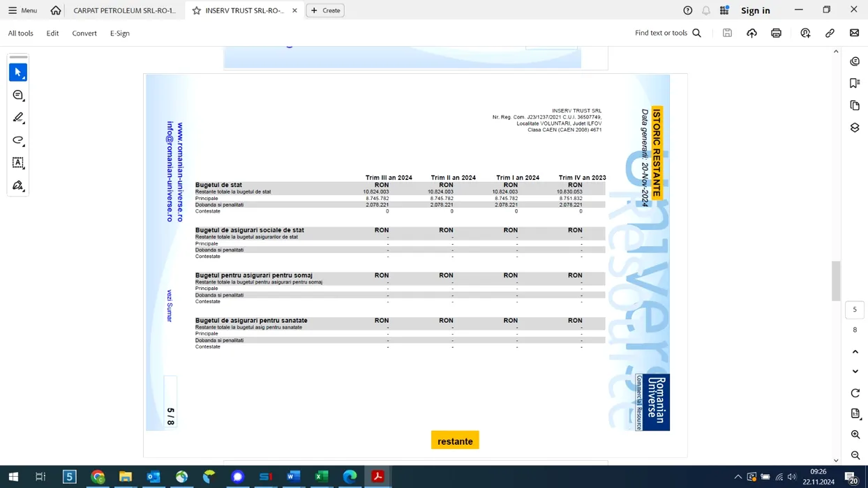Click the Sign in button

click(x=755, y=10)
